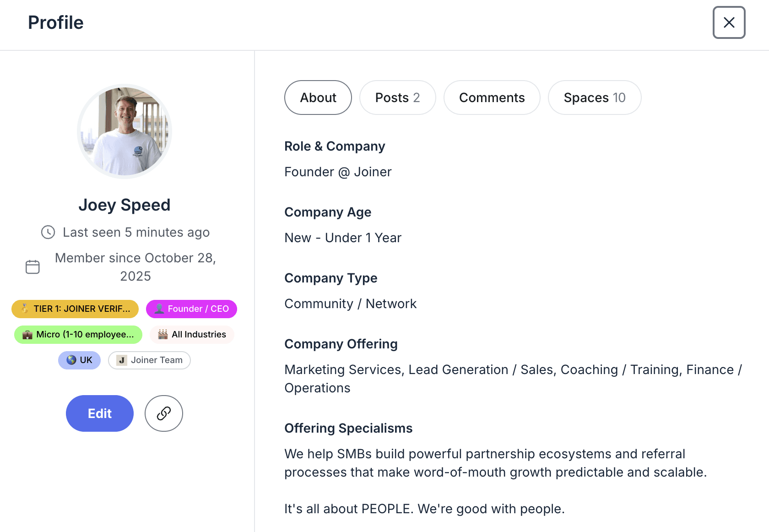The width and height of the screenshot is (769, 532).
Task: Click the Joey Speed name heading
Action: 125,205
